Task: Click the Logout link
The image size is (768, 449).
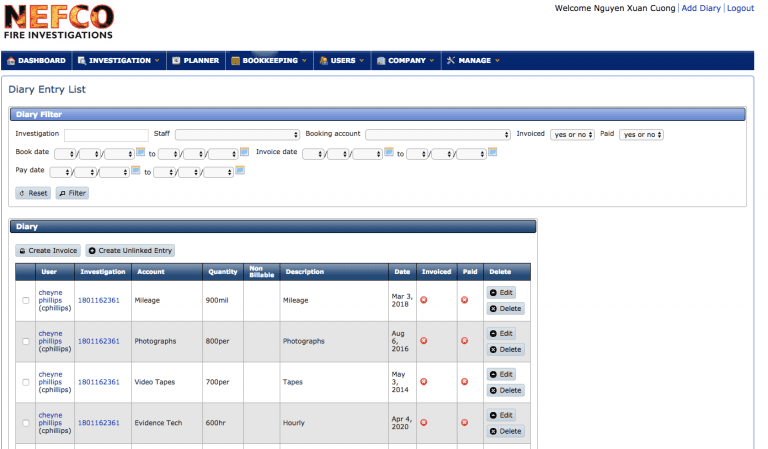Action: (740, 8)
